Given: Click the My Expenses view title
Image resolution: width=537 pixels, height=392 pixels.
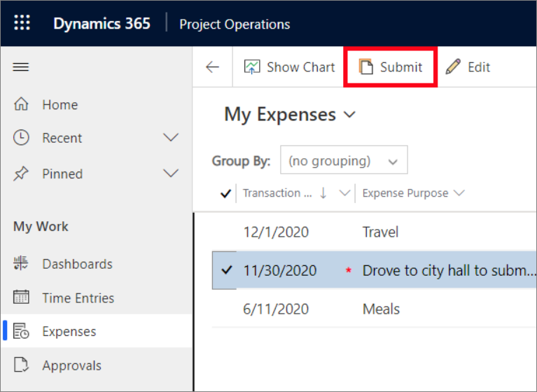Looking at the screenshot, I should pos(280,114).
